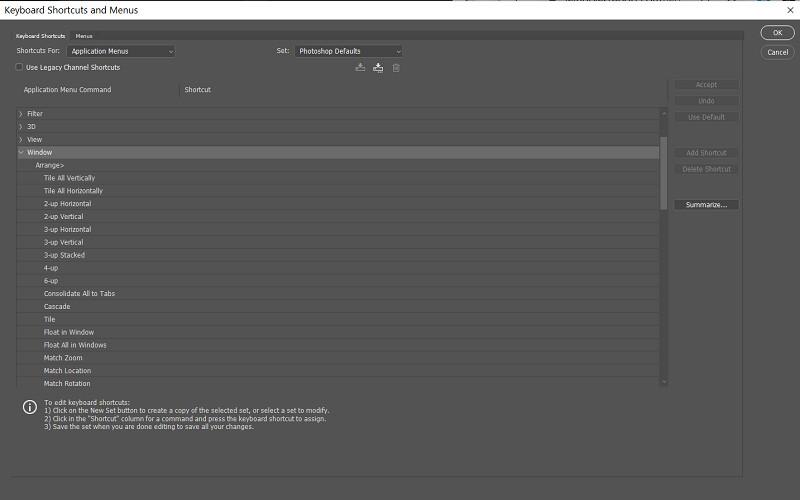The height and width of the screenshot is (500, 800).
Task: Select the Tile command row
Action: click(338, 319)
